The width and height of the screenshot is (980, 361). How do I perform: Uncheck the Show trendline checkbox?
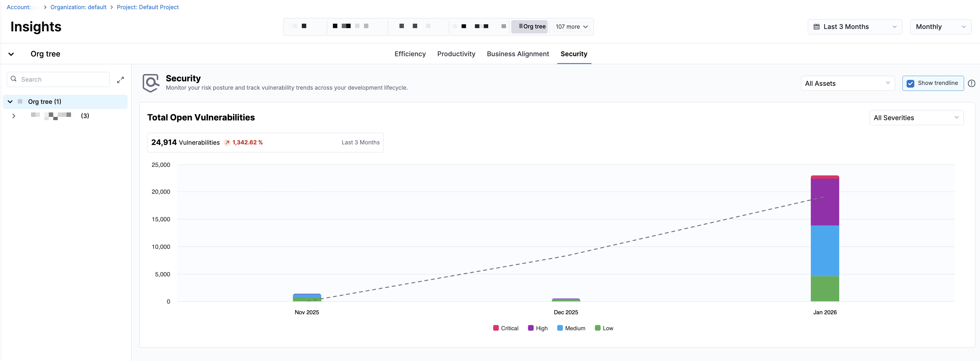(x=910, y=83)
